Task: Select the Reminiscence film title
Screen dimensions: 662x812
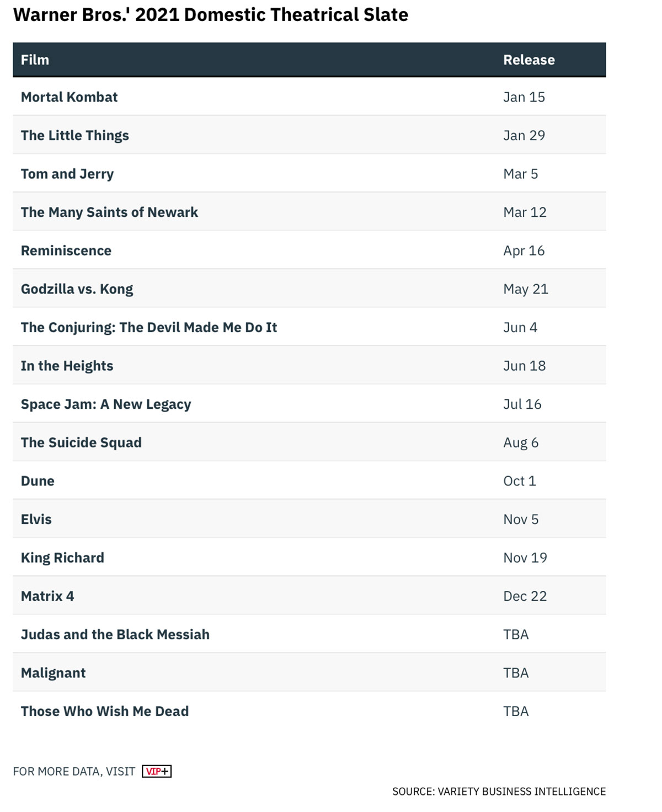Action: pyautogui.click(x=66, y=250)
